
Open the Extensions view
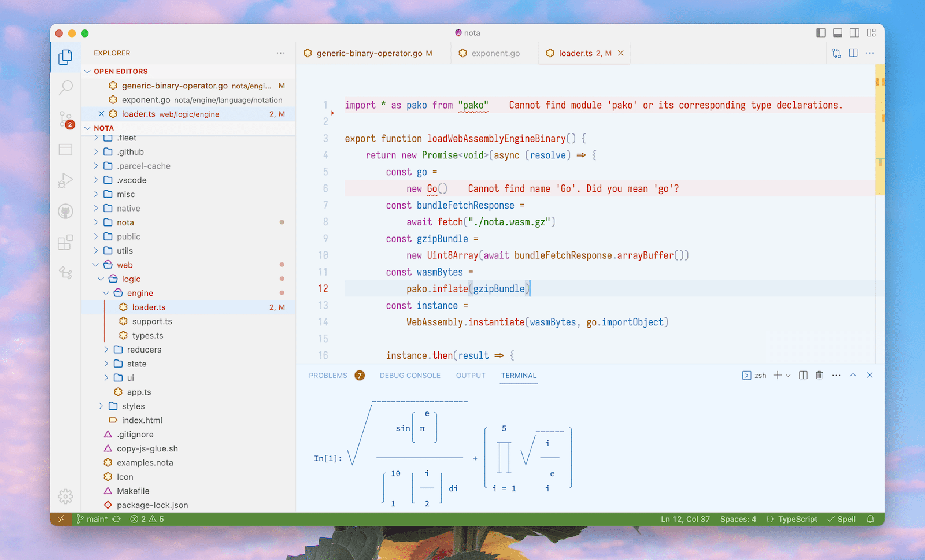65,243
